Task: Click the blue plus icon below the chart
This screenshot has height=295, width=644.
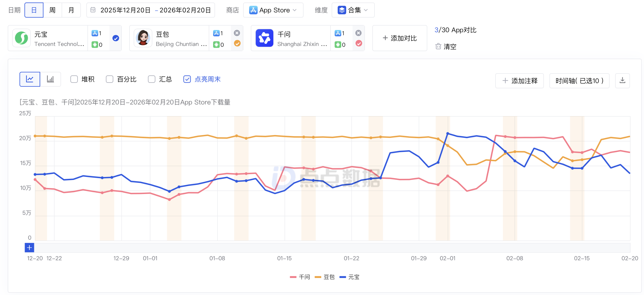Action: [29, 247]
